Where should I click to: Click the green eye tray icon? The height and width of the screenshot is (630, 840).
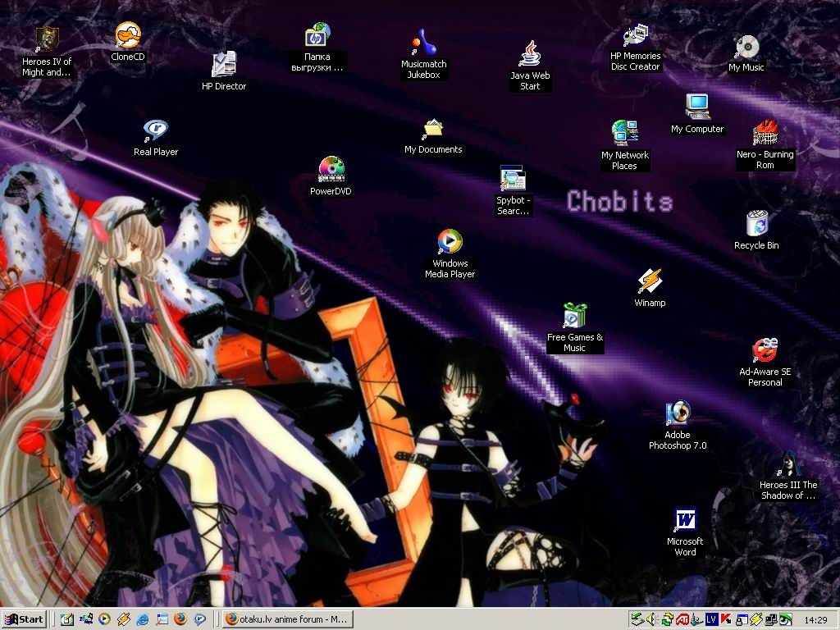pyautogui.click(x=785, y=620)
